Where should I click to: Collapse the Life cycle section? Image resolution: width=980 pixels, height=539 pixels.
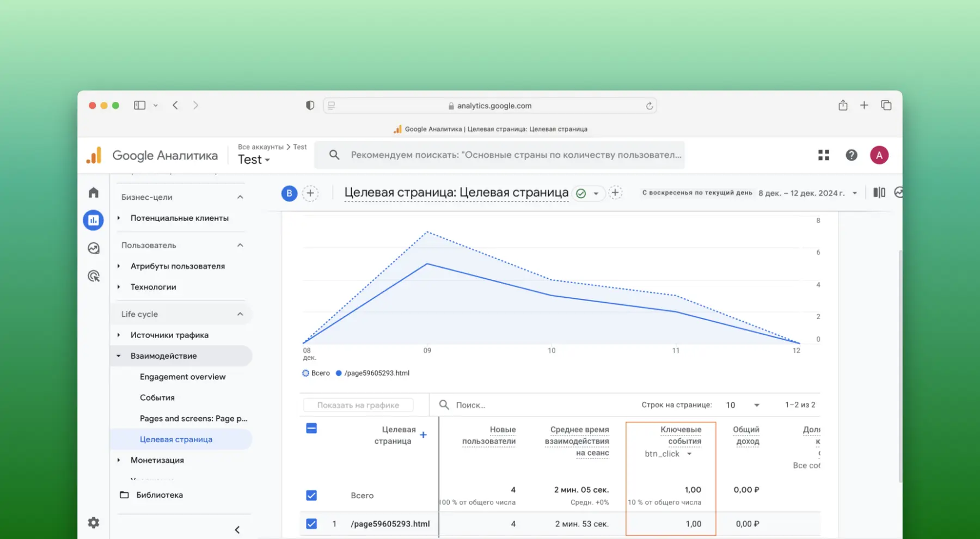coord(240,314)
